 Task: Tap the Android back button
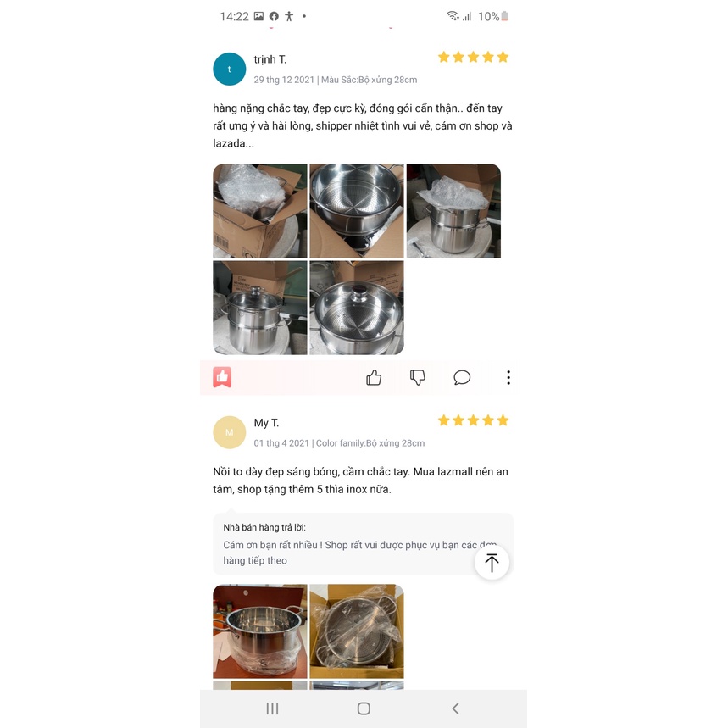point(455,709)
